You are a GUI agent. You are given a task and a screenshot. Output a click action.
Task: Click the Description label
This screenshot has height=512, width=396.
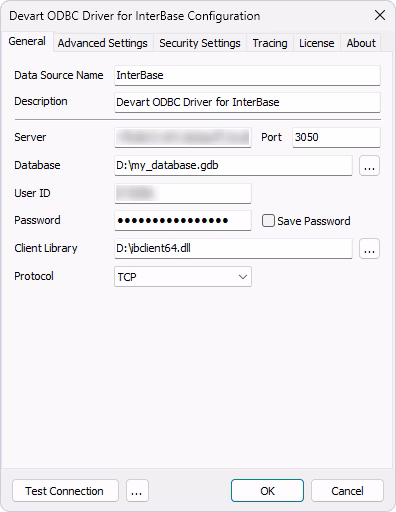coord(41,101)
